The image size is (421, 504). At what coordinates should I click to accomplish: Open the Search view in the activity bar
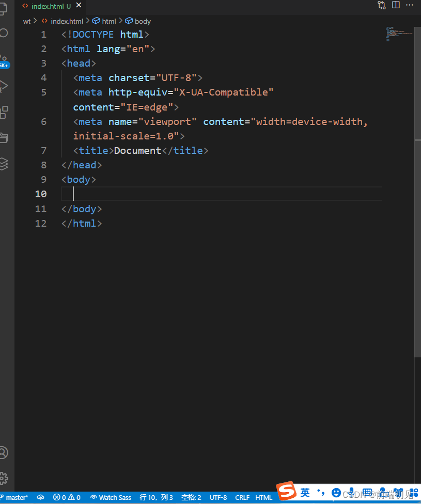[4, 33]
